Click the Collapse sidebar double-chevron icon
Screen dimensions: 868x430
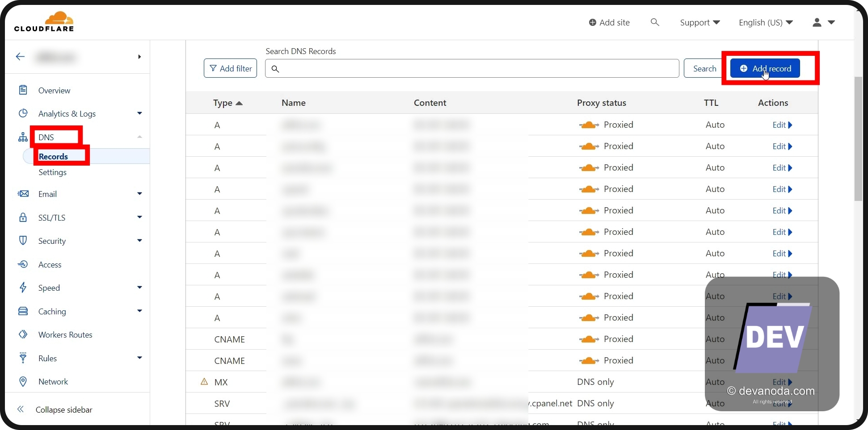tap(20, 409)
